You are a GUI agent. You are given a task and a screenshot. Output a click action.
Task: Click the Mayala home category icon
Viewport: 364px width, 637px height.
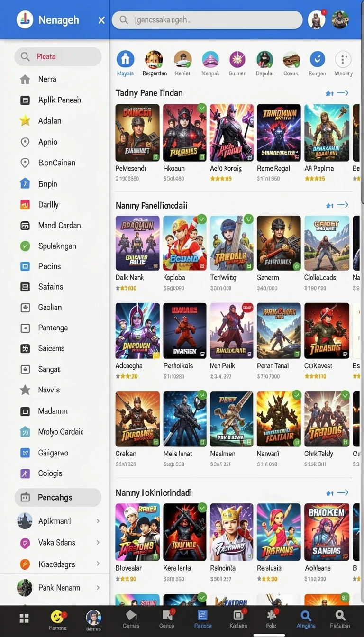point(126,59)
